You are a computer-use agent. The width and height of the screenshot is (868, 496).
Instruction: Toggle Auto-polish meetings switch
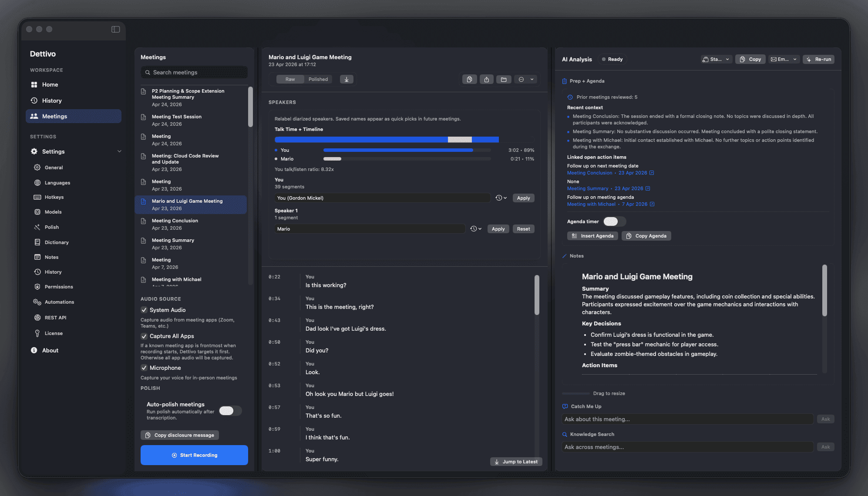230,411
